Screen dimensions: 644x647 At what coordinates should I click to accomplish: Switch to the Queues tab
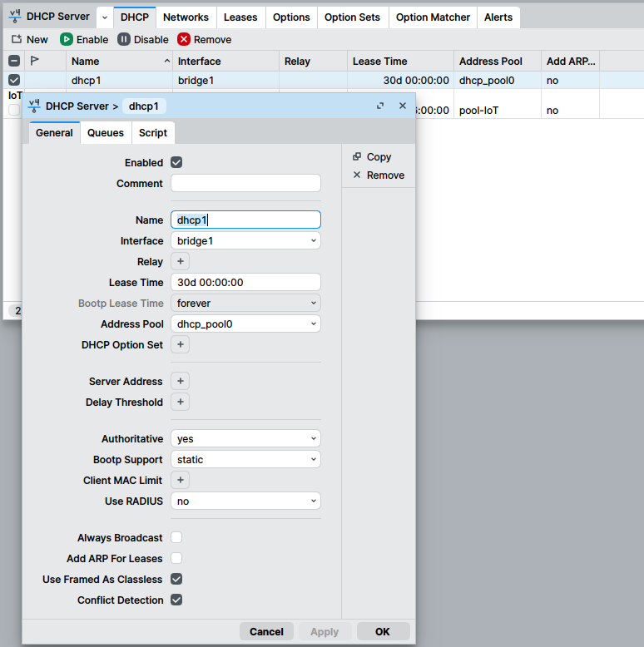click(106, 133)
